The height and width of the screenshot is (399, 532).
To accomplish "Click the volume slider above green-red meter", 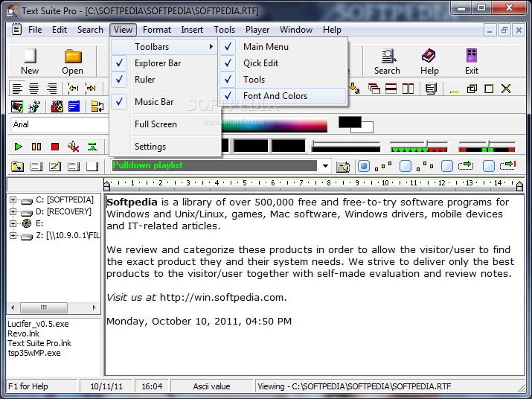I will tap(419, 143).
